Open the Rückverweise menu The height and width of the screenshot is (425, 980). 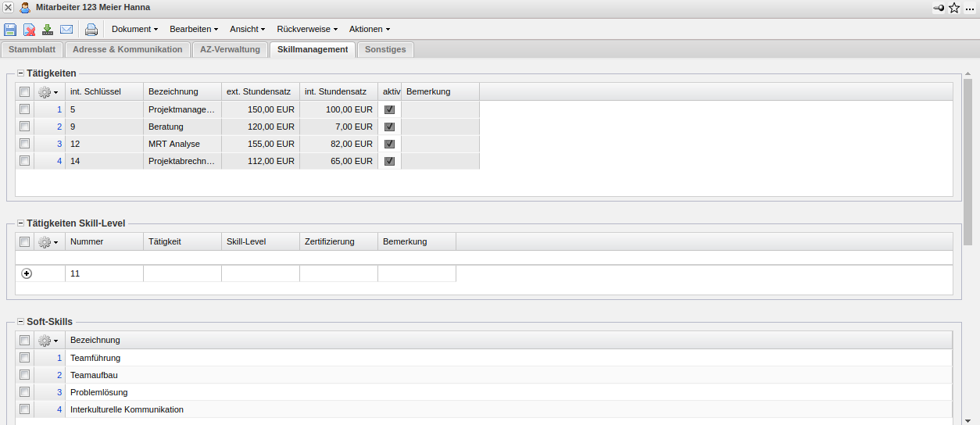pos(306,29)
